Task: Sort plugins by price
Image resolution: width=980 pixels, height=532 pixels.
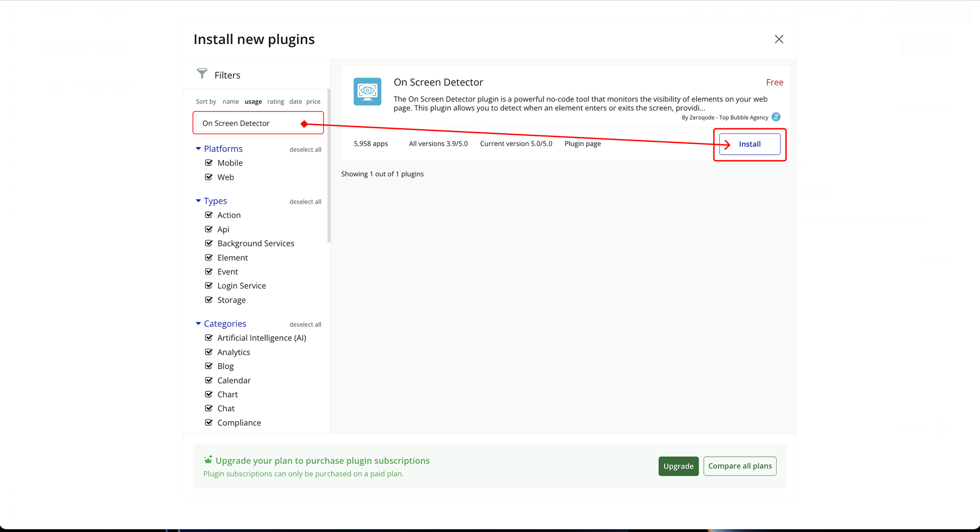Action: 313,102
